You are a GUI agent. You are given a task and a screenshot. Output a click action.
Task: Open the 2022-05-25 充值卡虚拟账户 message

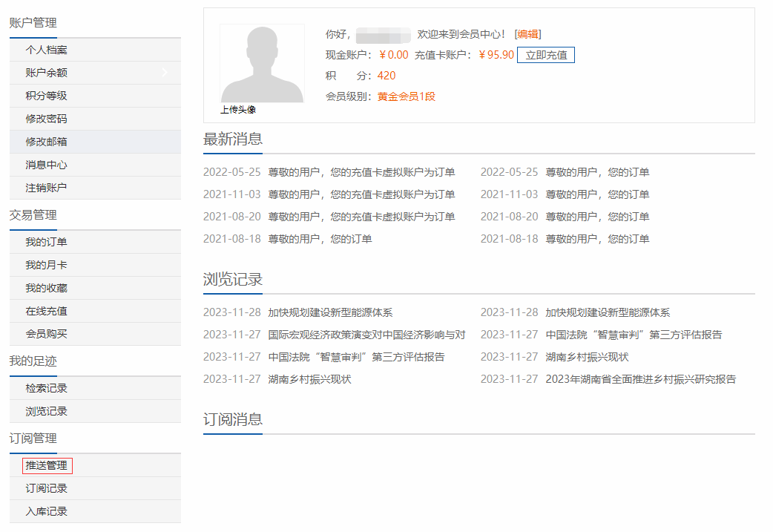pyautogui.click(x=361, y=172)
